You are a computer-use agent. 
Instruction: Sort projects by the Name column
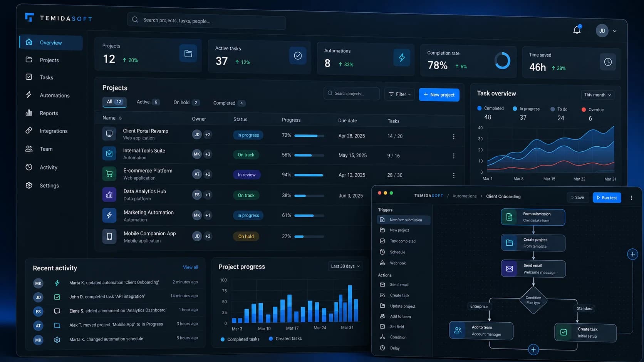112,118
